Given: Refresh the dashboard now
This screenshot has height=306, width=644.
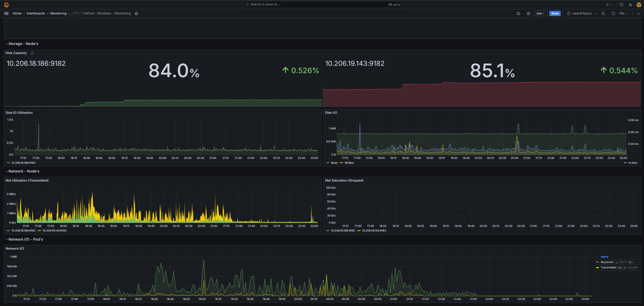Looking at the screenshot, I should coord(613,13).
